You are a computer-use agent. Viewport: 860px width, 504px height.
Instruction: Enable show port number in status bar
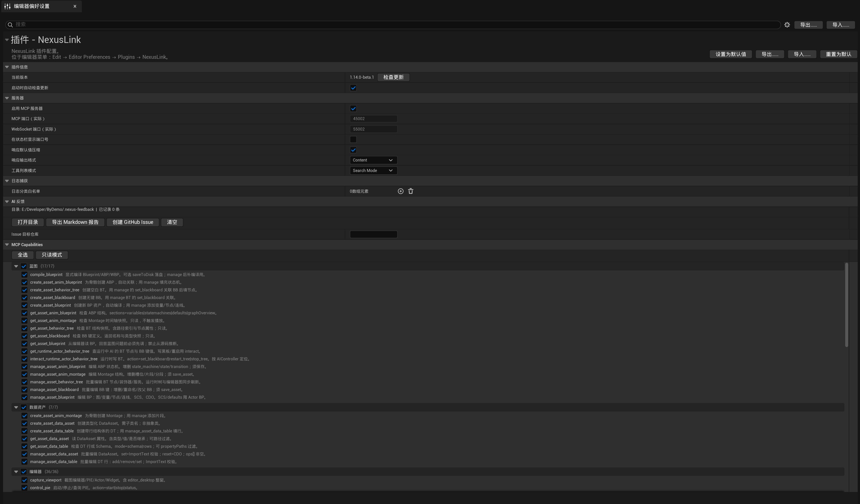click(353, 139)
